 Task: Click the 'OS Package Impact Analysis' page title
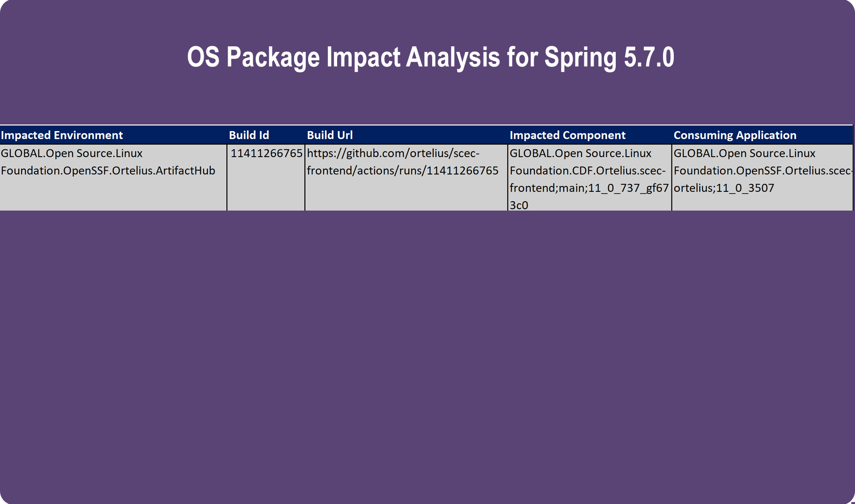[343, 57]
